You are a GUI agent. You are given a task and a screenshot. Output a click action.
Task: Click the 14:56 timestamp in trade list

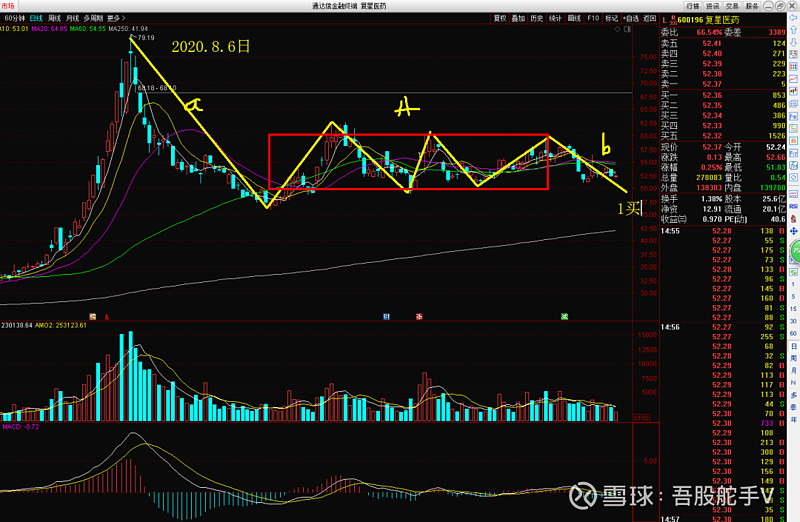pyautogui.click(x=670, y=328)
